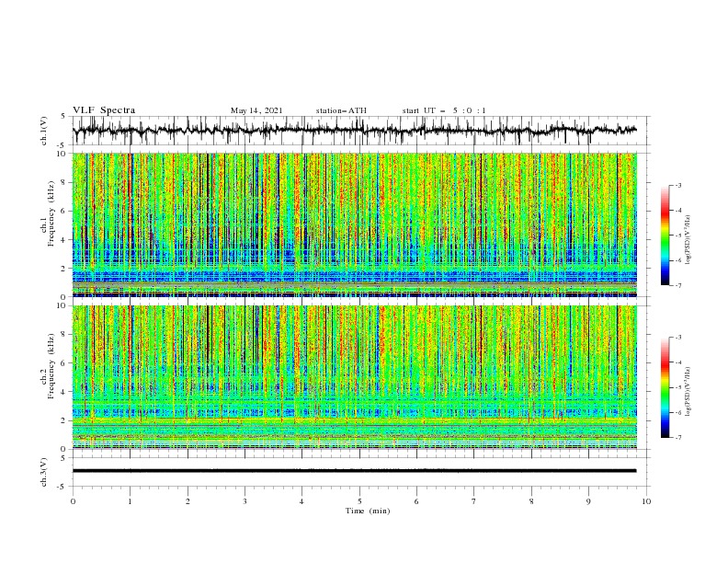
Task: Select the "start UT = 5:0:1" text
Action: (444, 110)
